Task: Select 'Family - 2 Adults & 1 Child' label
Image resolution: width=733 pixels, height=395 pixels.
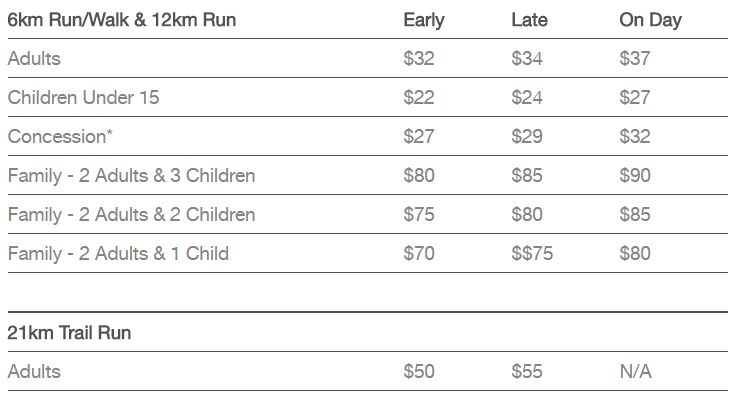Action: coord(118,254)
